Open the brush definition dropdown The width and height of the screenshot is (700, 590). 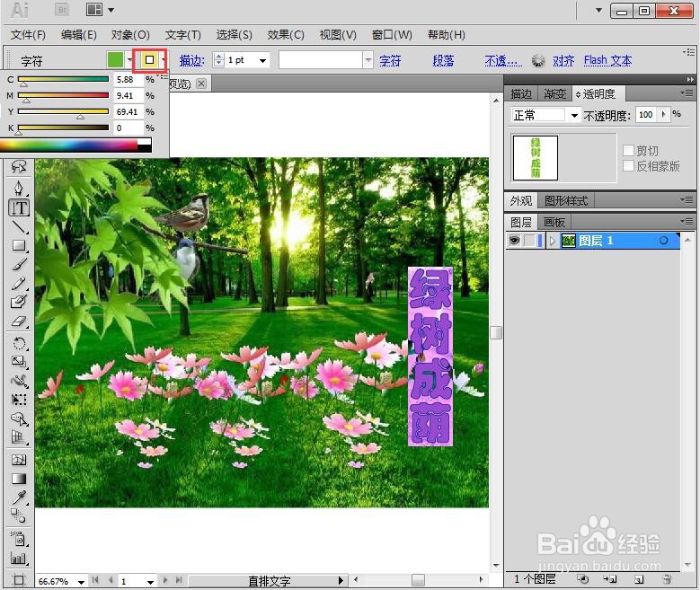pos(368,60)
